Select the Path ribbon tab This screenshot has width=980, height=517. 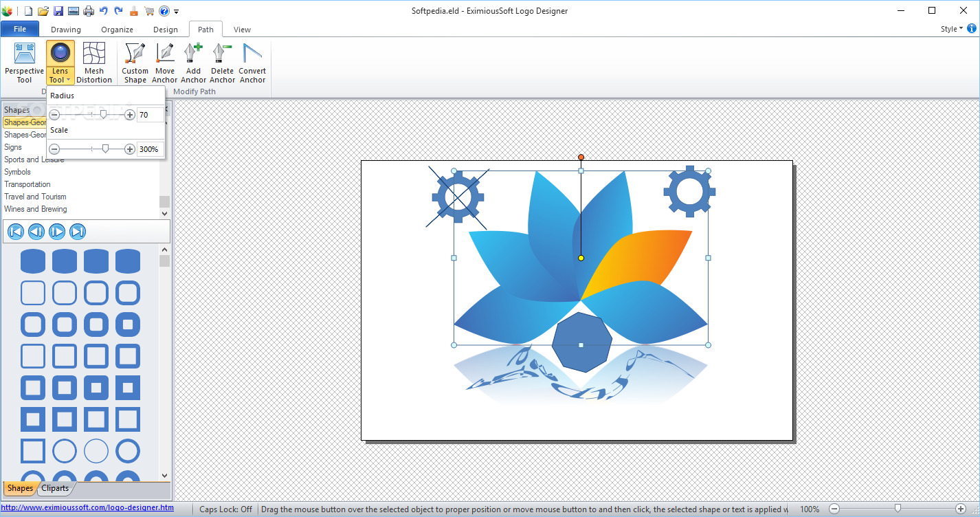(x=205, y=30)
